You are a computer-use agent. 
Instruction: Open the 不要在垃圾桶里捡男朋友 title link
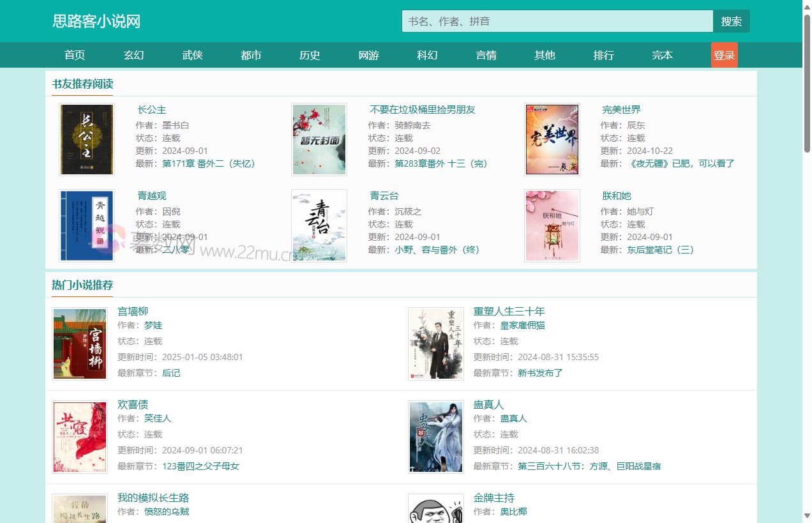pos(423,109)
